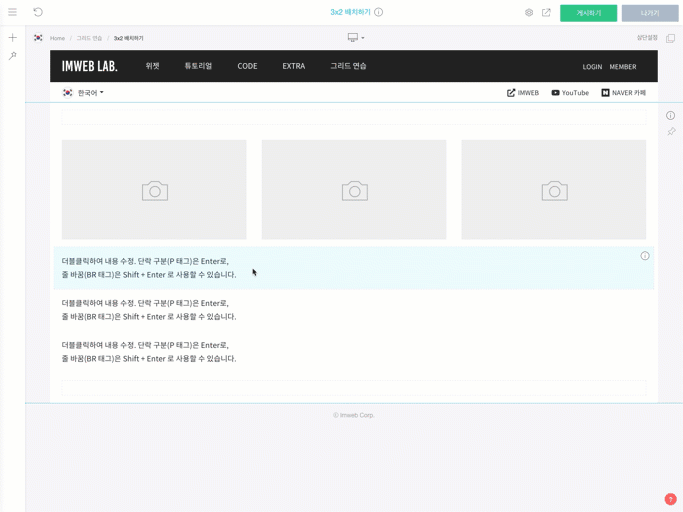
Task: Click the YouTube icon link
Action: pos(555,93)
